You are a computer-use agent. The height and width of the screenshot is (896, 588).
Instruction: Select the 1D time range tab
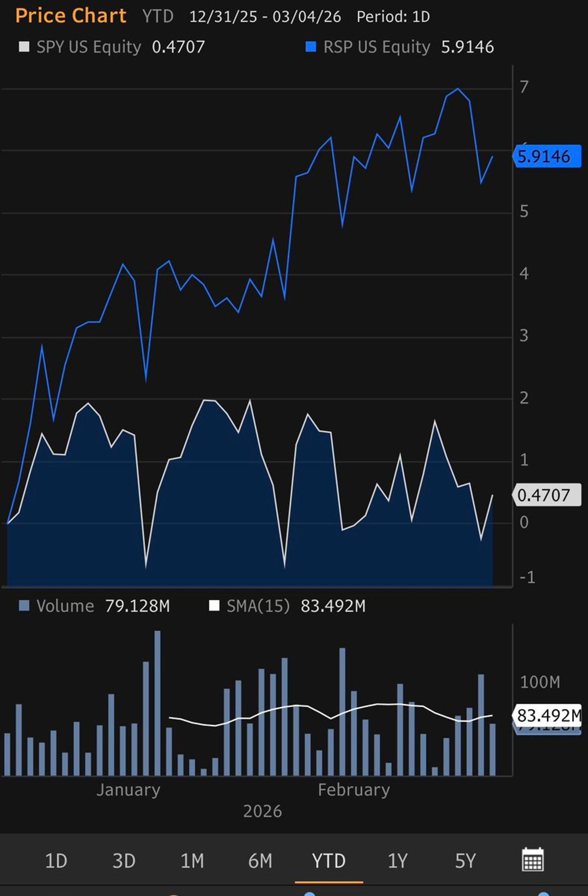[56, 861]
